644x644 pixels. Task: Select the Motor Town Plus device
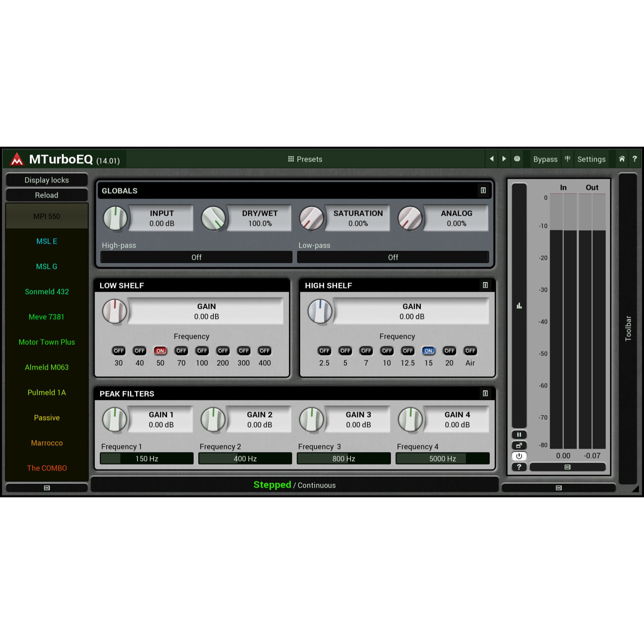[47, 342]
